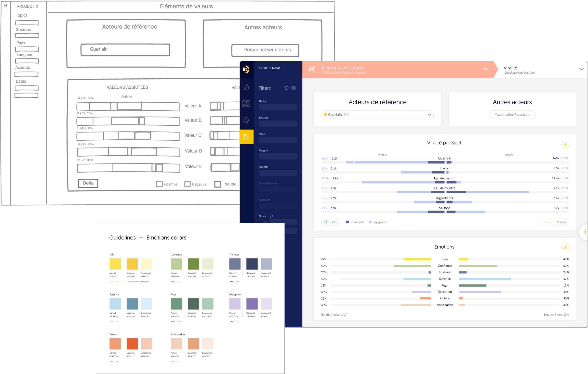
Task: Download the Viralité par Sujet chart
Action: tap(565, 145)
